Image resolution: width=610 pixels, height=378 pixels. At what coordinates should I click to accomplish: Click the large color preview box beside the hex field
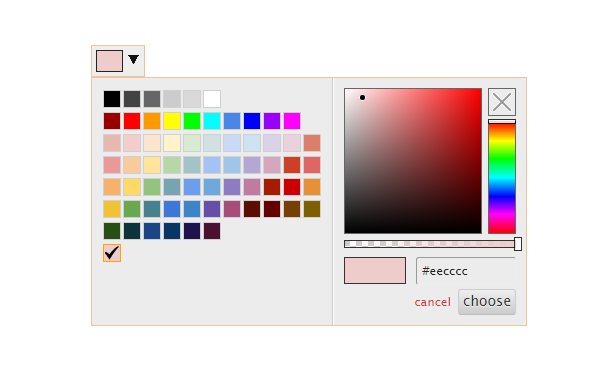click(x=375, y=270)
